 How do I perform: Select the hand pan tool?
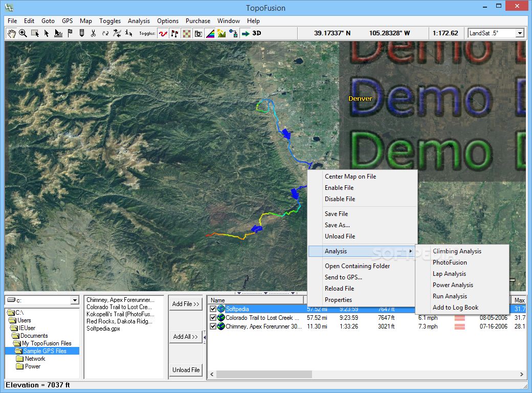[x=12, y=33]
